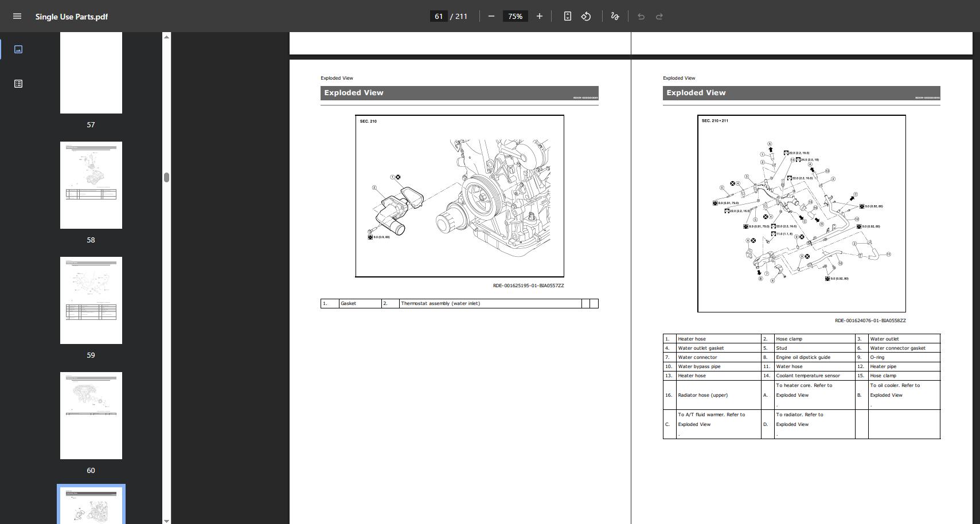Edit the zoom level field showing 75%

[x=515, y=16]
